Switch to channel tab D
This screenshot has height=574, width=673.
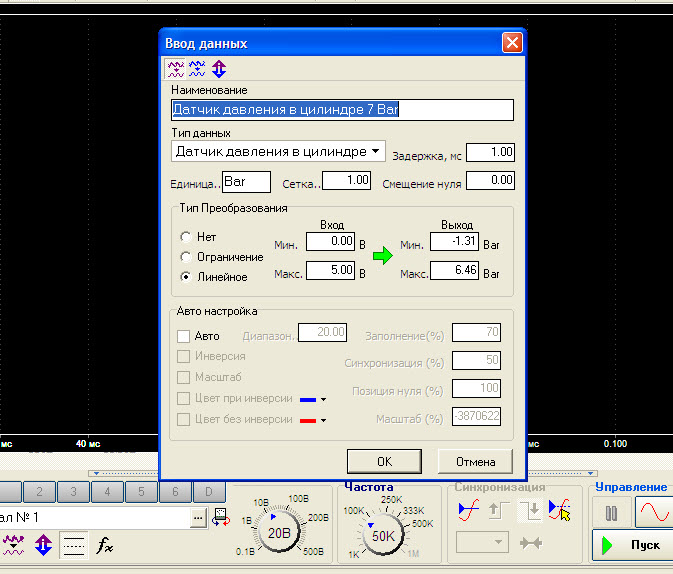pos(209,492)
